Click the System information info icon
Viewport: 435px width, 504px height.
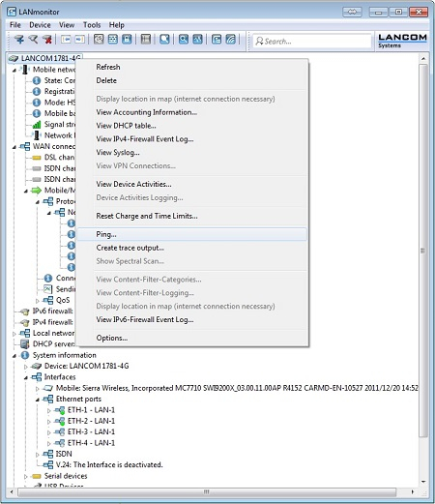pos(25,355)
